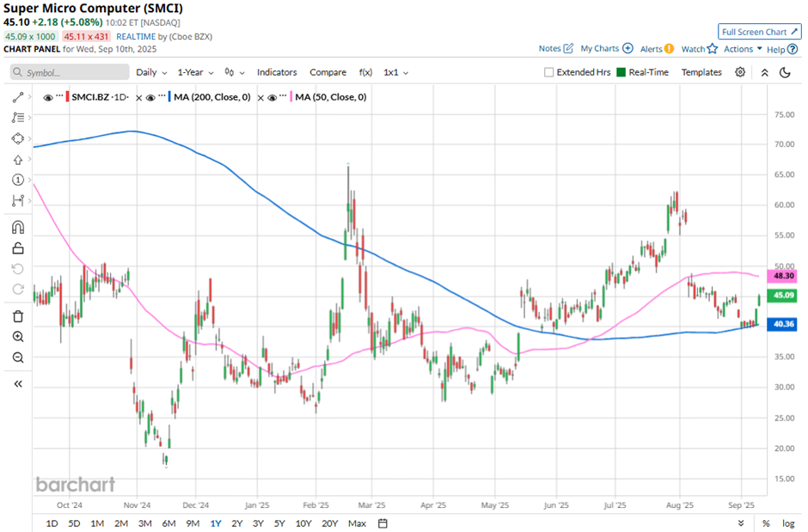Click the Help link
808x532 pixels.
pyautogui.click(x=775, y=50)
